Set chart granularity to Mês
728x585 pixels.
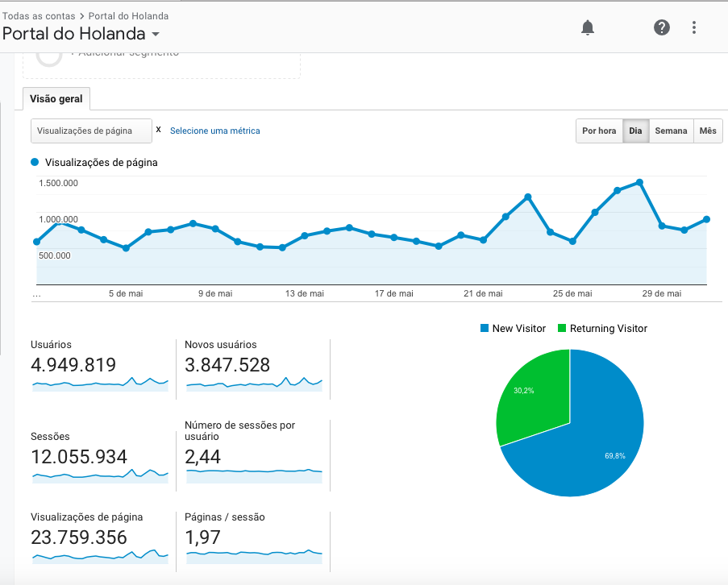click(707, 131)
